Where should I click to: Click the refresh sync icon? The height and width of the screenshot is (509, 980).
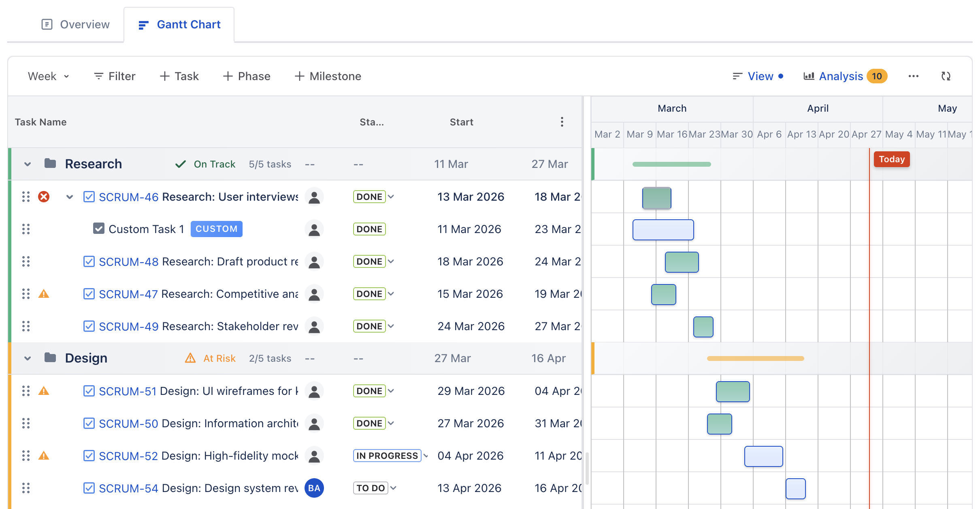946,76
